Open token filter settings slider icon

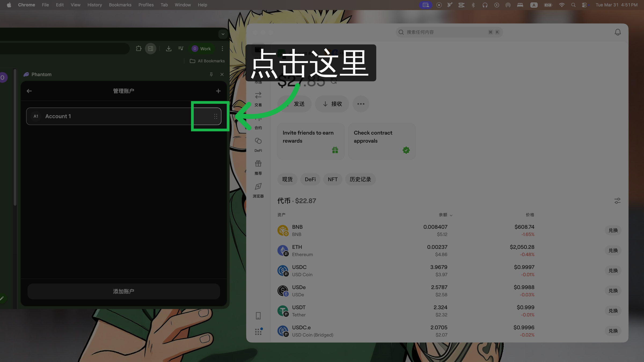click(x=617, y=201)
